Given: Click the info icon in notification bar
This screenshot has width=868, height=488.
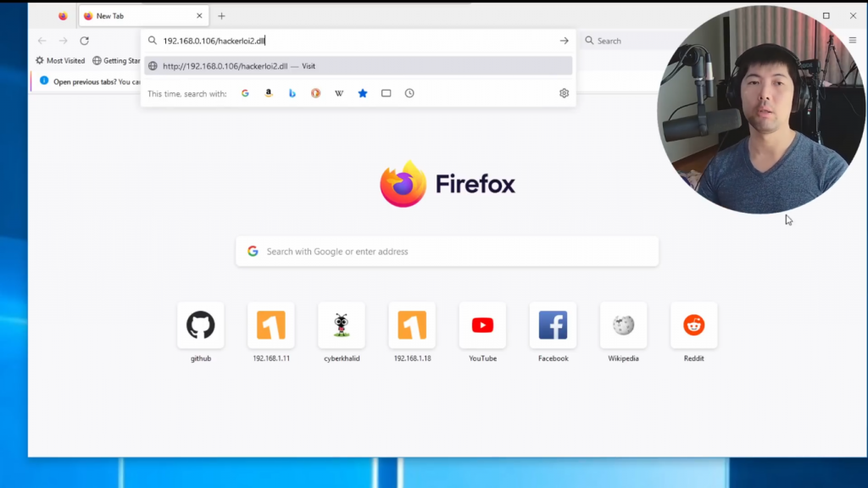Looking at the screenshot, I should [44, 80].
